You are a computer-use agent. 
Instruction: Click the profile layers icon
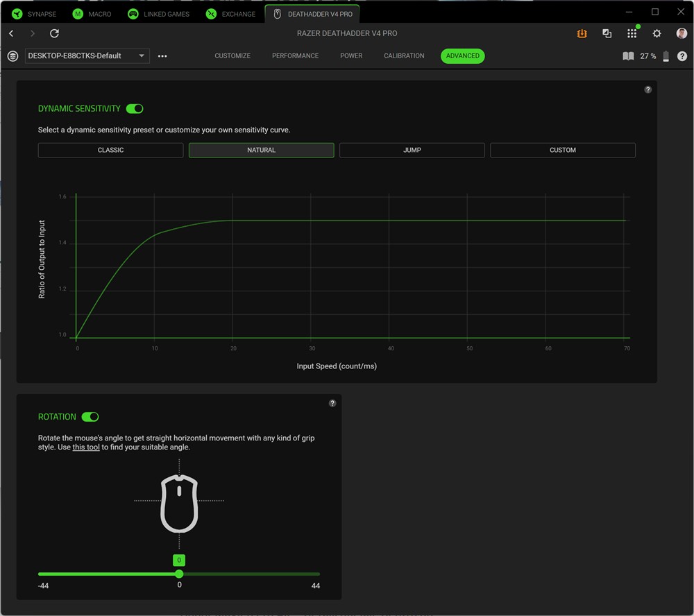[12, 56]
